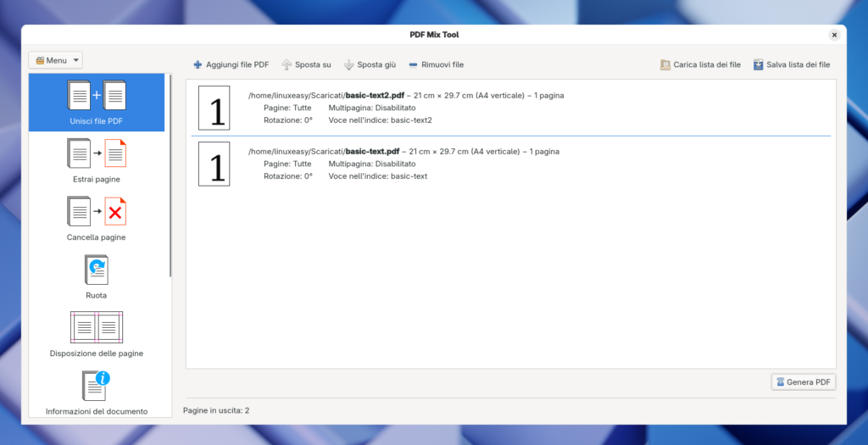Click the blue plus Aggiungi file PDF icon
This screenshot has height=445, width=868.
198,64
